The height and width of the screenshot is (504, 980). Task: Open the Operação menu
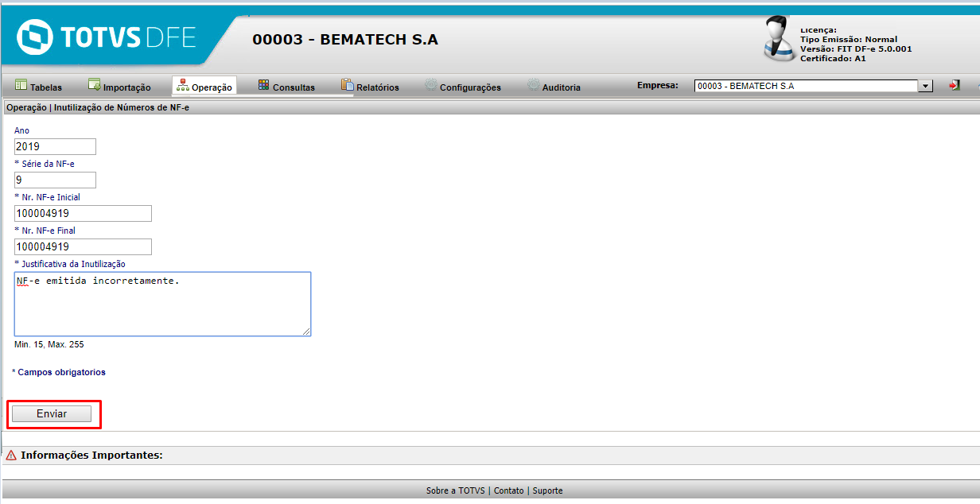click(x=204, y=86)
